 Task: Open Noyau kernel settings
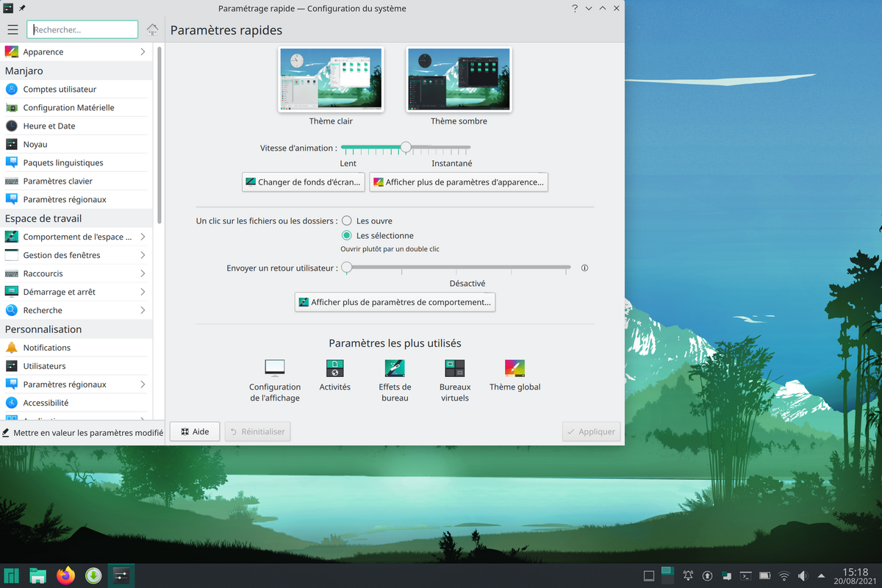tap(76, 145)
